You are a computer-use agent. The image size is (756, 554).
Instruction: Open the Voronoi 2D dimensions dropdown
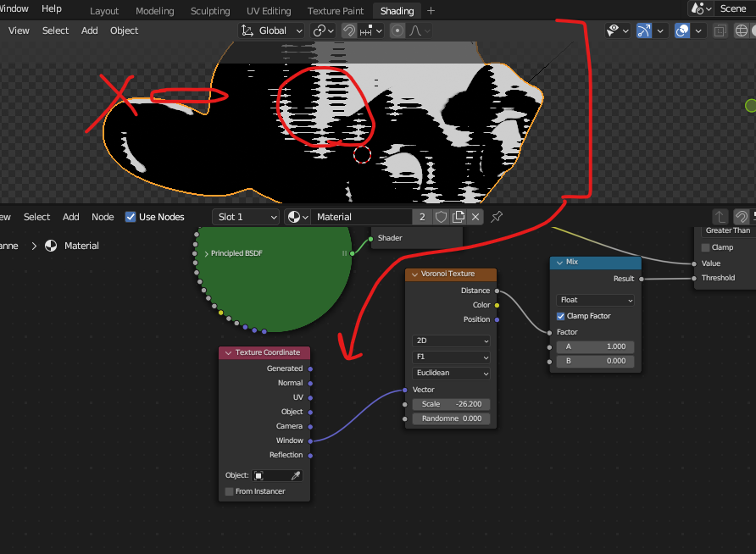pos(451,341)
